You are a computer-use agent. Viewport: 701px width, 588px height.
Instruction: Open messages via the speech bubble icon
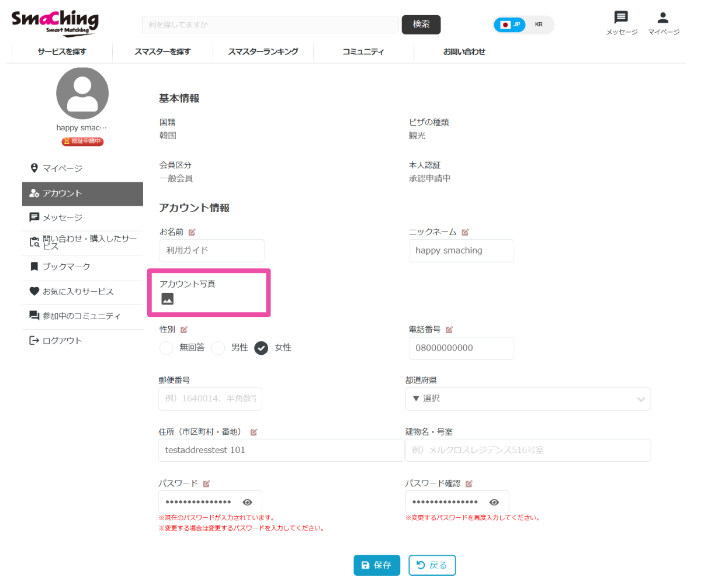coord(621,17)
